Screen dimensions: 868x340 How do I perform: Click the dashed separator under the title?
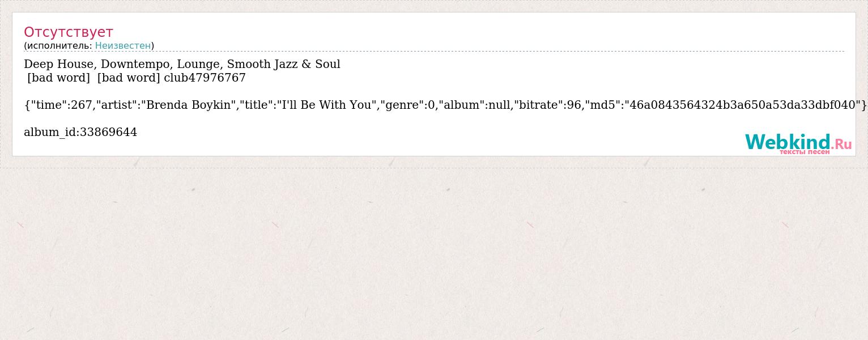434,52
